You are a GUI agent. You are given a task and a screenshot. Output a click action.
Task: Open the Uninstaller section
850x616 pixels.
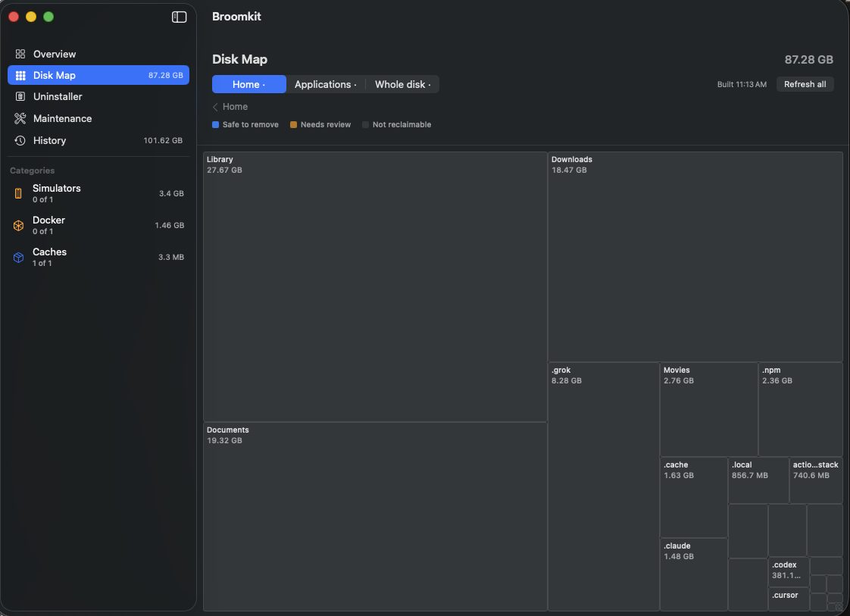(x=98, y=96)
